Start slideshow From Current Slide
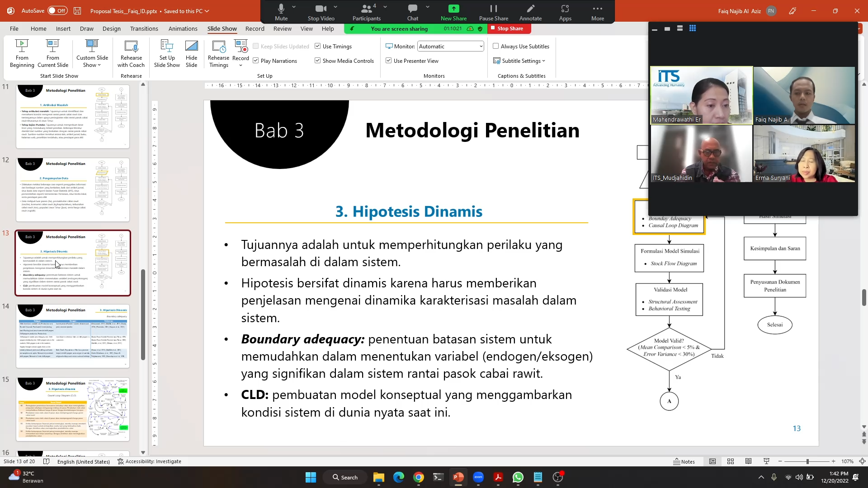 coord(52,53)
